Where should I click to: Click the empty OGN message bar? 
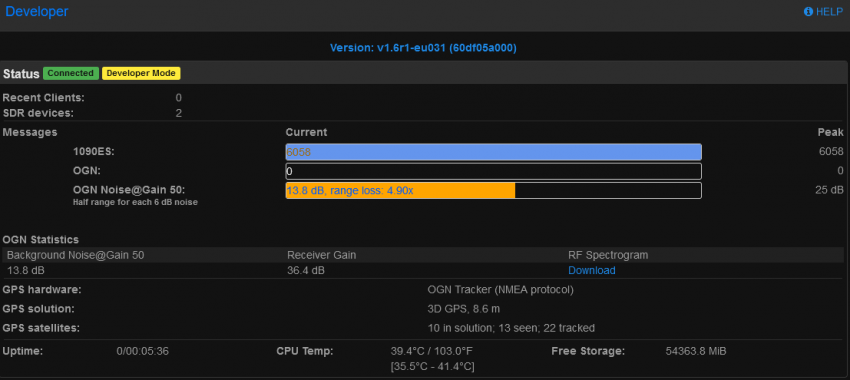click(493, 171)
